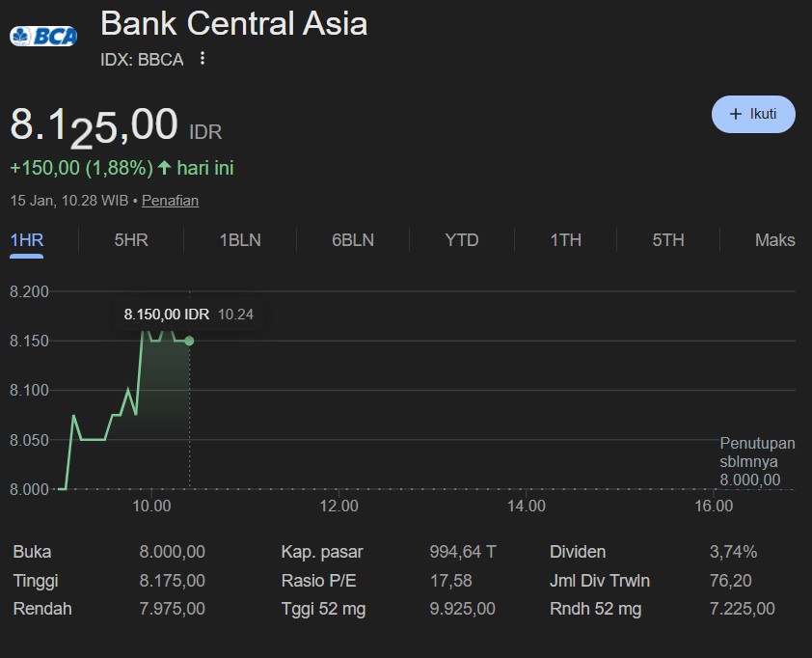Show the 5TH chart range
Screen dimensions: 812x658
[667, 240]
